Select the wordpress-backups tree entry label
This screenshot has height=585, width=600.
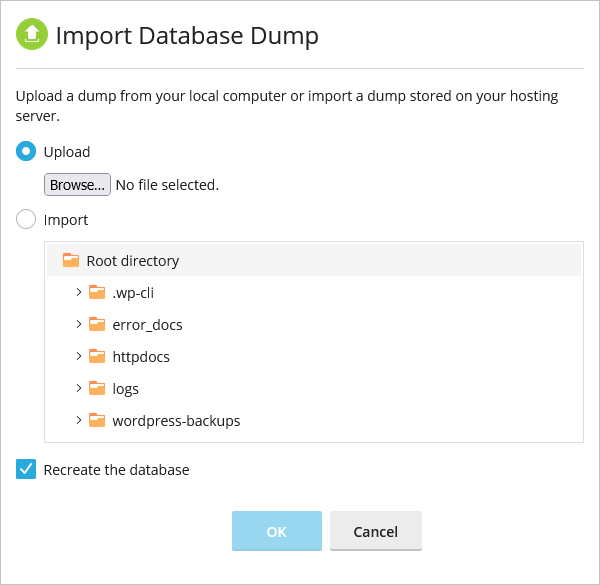pos(176,421)
